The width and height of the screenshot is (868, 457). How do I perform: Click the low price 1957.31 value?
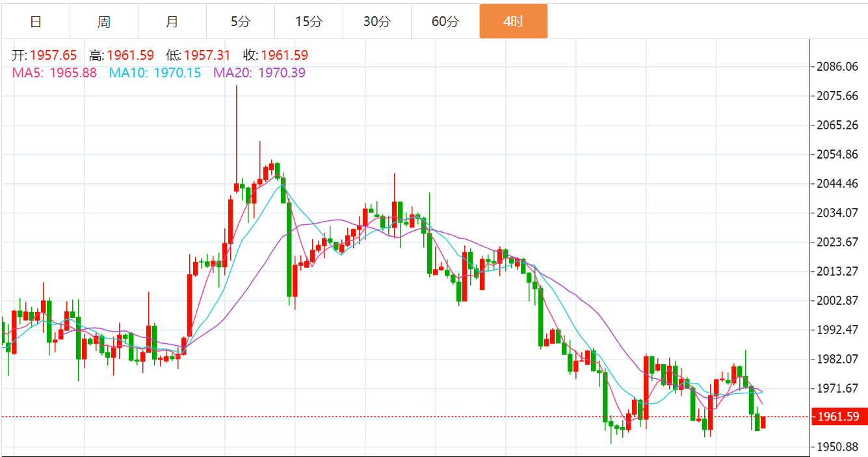click(207, 55)
